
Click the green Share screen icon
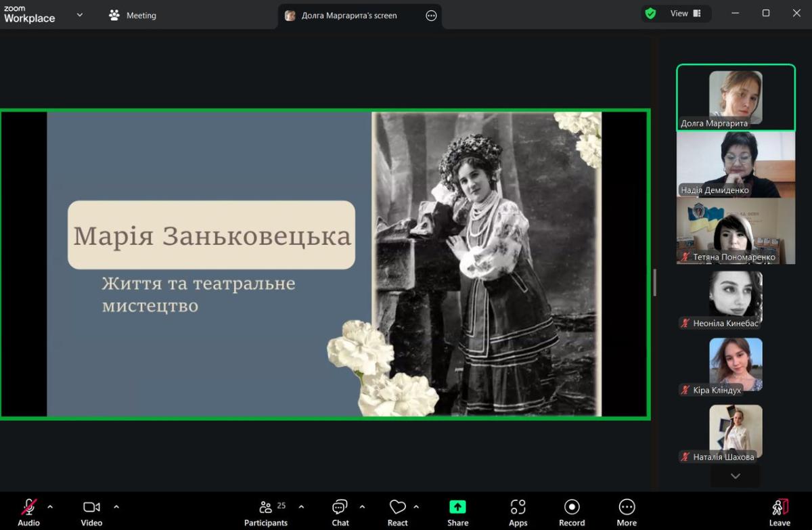click(x=457, y=507)
